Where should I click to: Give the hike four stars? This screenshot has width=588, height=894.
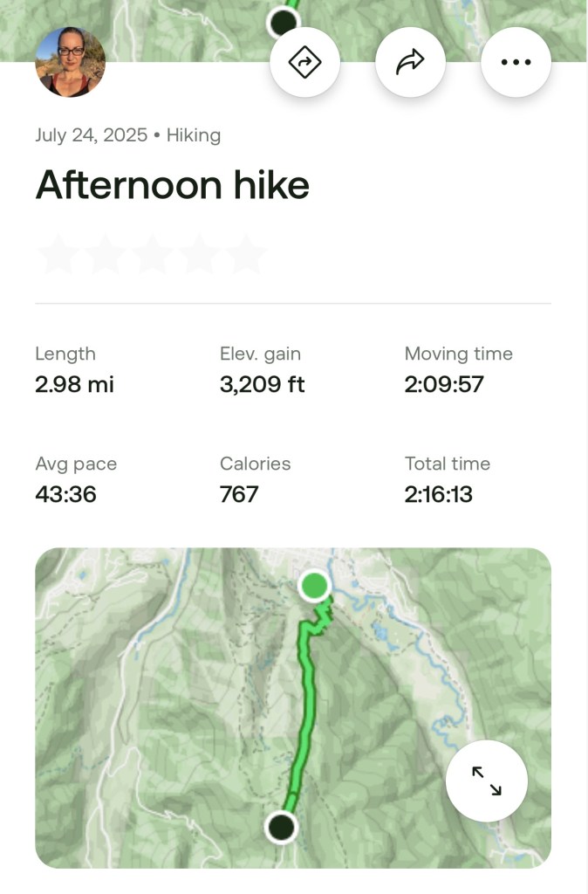199,255
